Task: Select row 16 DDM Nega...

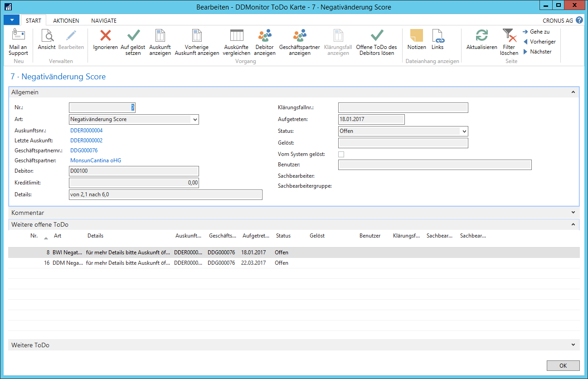Action: point(294,263)
